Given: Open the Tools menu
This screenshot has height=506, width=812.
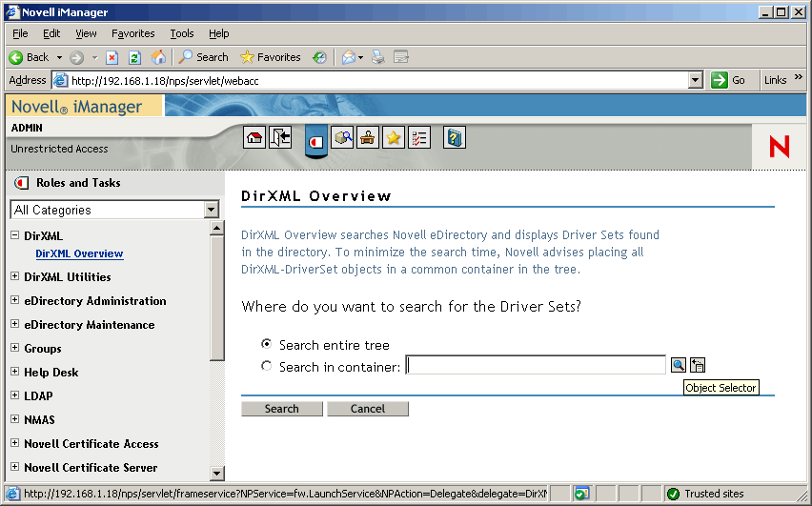Looking at the screenshot, I should (182, 33).
